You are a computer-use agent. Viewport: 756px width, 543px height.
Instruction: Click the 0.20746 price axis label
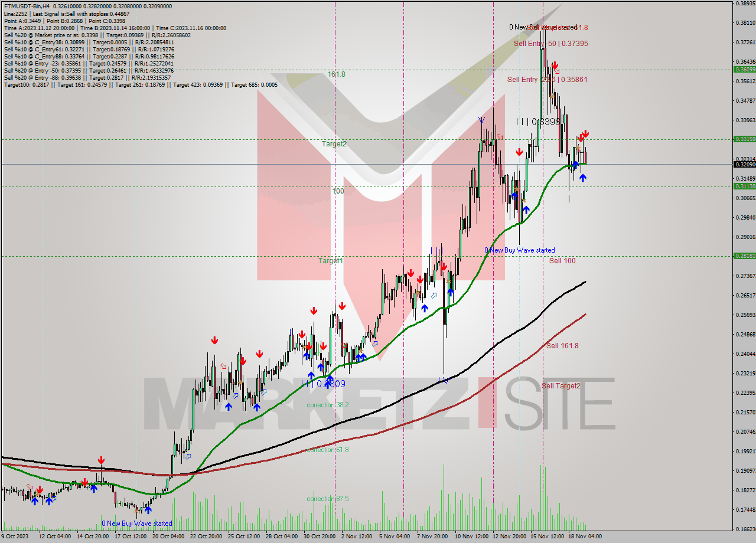pyautogui.click(x=745, y=431)
